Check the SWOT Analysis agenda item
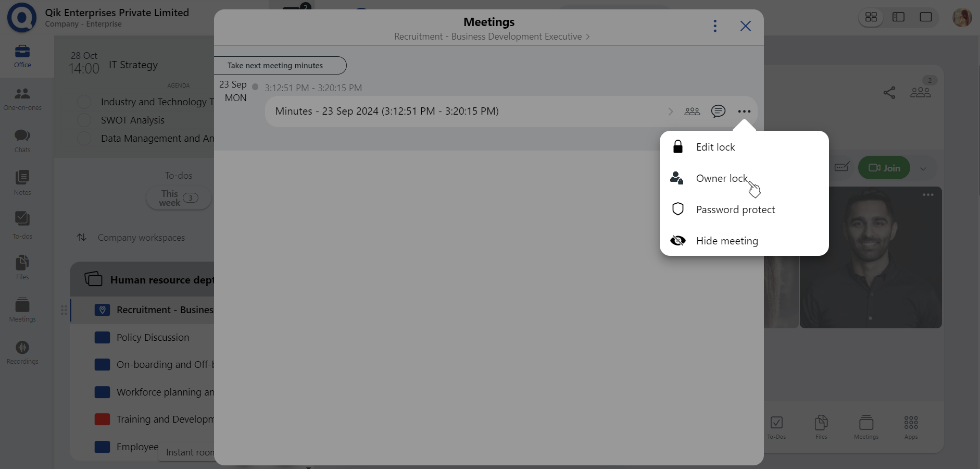Image resolution: width=980 pixels, height=469 pixels. tap(84, 120)
